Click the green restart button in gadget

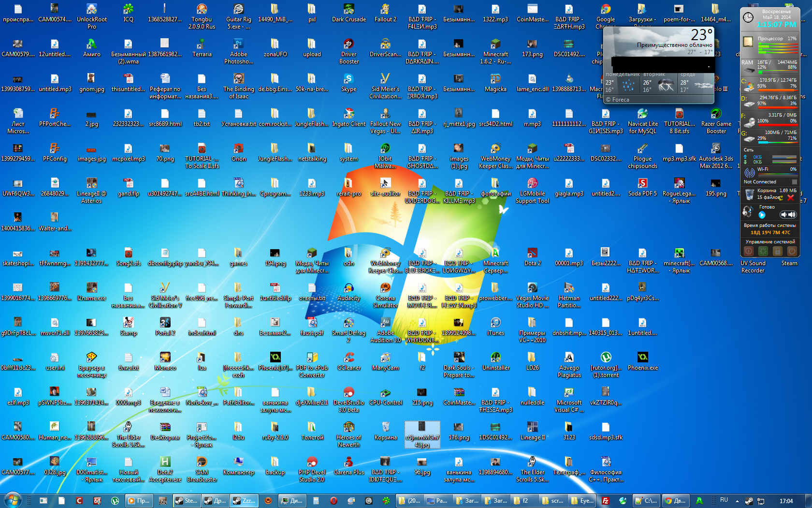(763, 251)
